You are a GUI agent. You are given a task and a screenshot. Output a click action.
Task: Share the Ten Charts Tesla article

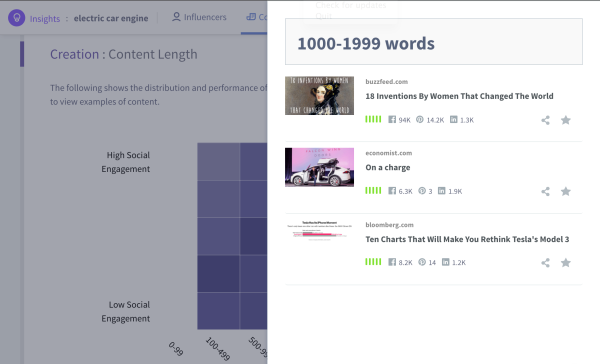click(545, 263)
